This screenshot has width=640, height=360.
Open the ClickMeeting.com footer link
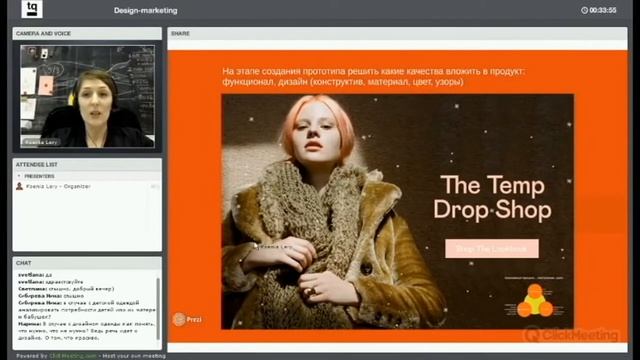(73, 356)
